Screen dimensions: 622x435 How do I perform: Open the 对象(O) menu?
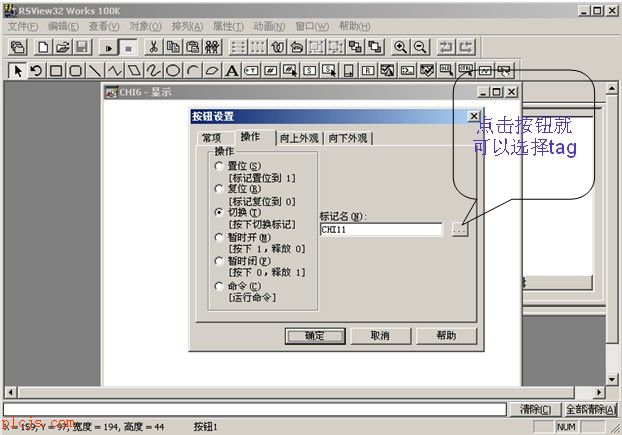[145, 26]
